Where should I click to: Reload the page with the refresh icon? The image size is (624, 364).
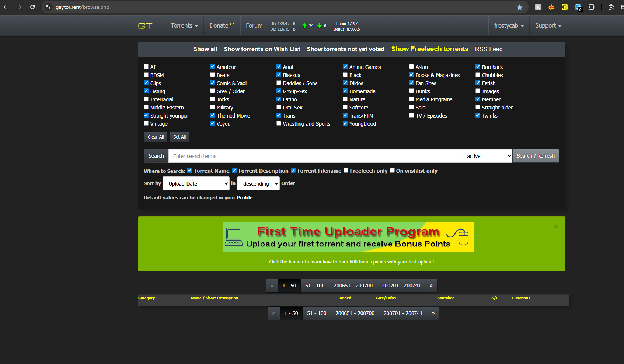point(32,7)
